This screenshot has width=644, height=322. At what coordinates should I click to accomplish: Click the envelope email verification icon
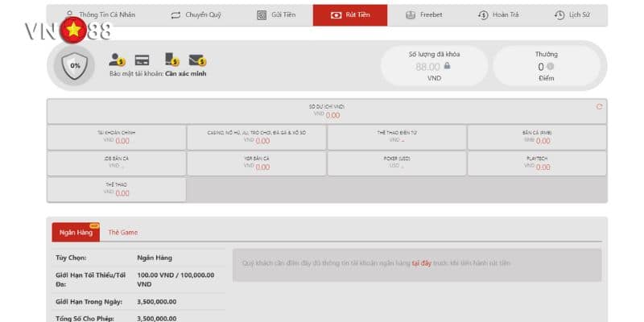(x=197, y=60)
